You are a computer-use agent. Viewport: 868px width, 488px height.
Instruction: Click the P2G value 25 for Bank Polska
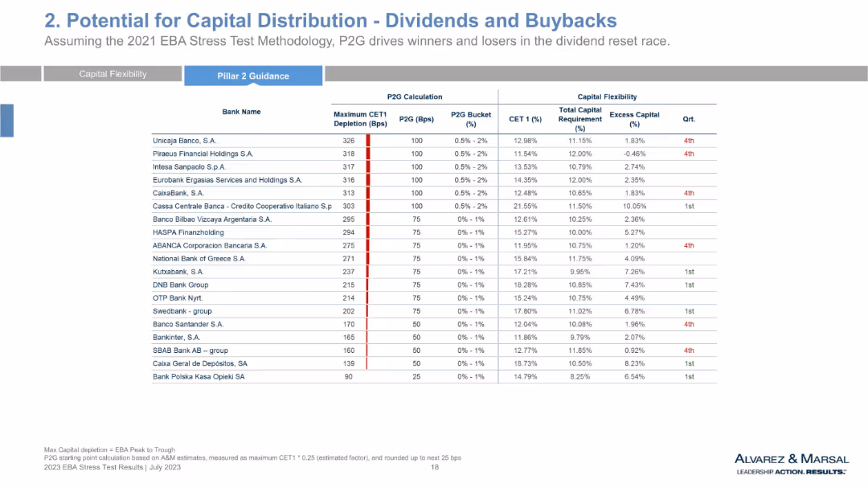click(x=416, y=377)
